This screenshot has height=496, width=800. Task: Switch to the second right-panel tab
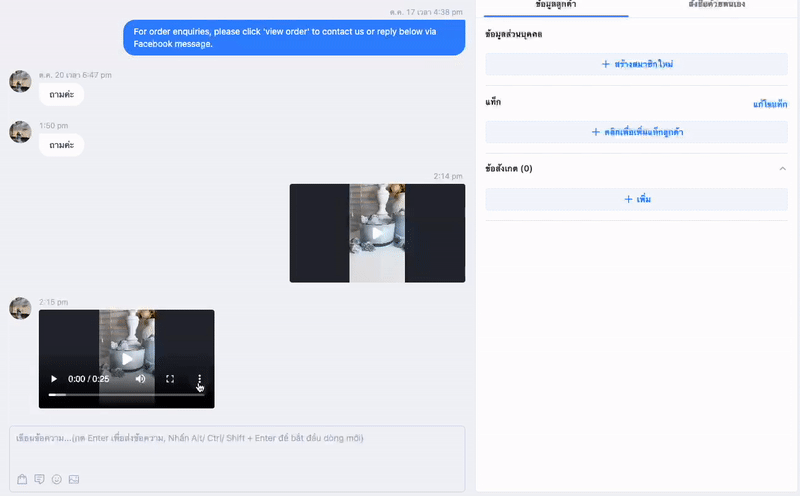tap(716, 5)
